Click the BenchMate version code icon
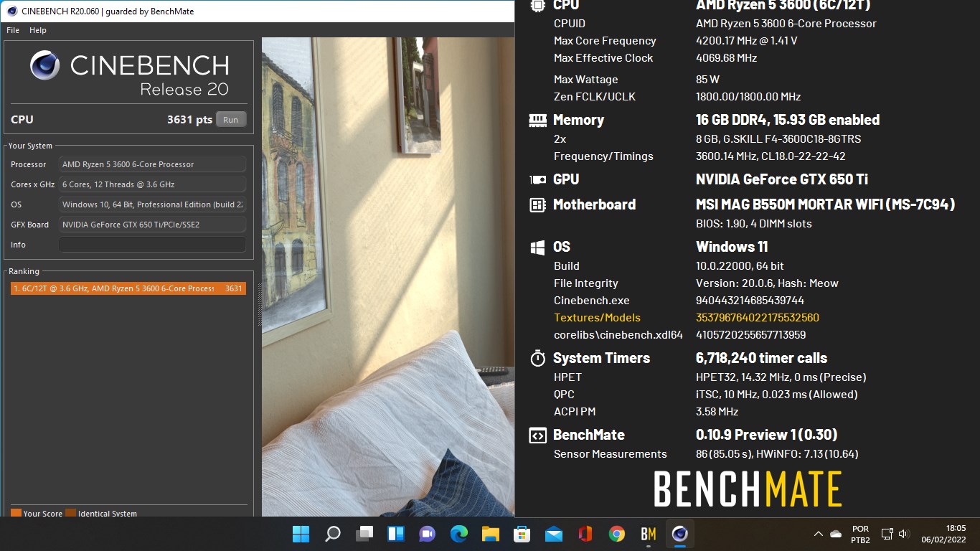The height and width of the screenshot is (551, 980). point(537,435)
